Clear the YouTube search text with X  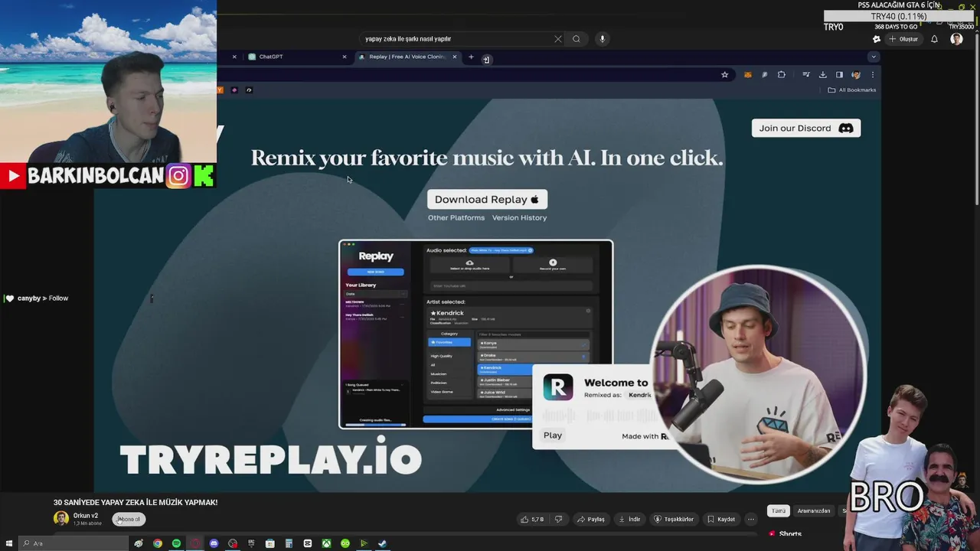[x=558, y=39]
